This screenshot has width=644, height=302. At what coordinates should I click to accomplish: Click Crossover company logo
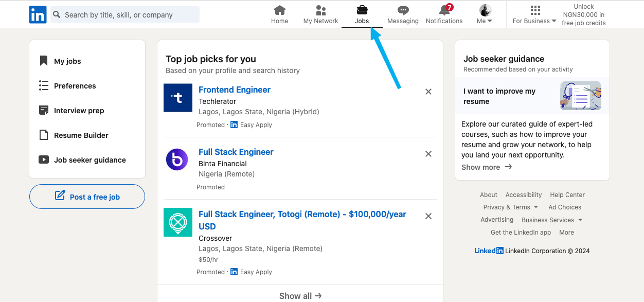(x=178, y=222)
